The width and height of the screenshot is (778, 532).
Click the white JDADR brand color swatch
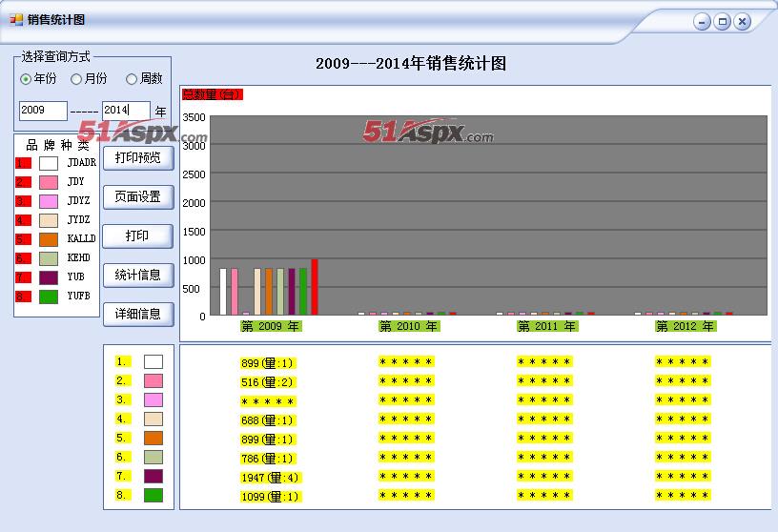(49, 163)
